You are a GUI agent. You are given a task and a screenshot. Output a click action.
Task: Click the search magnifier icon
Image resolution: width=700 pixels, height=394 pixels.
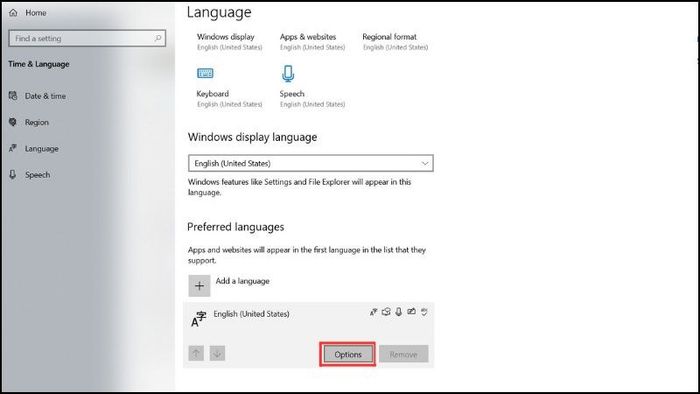158,38
